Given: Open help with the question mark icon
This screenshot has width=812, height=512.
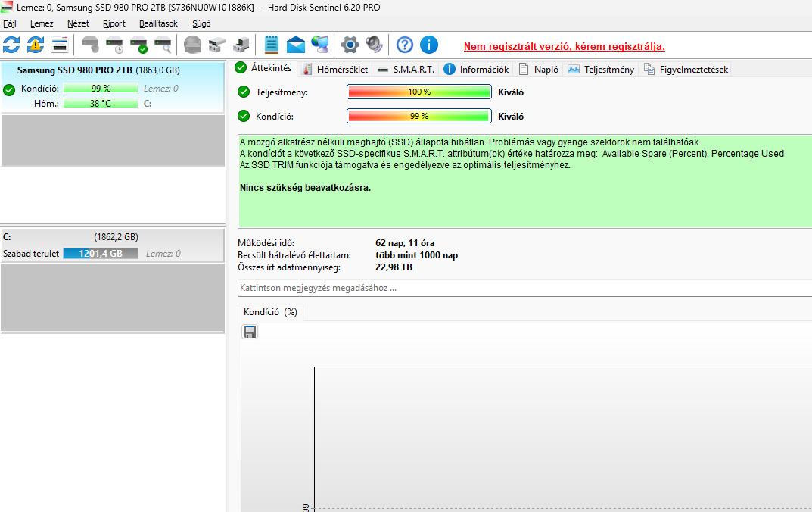Looking at the screenshot, I should click(404, 45).
